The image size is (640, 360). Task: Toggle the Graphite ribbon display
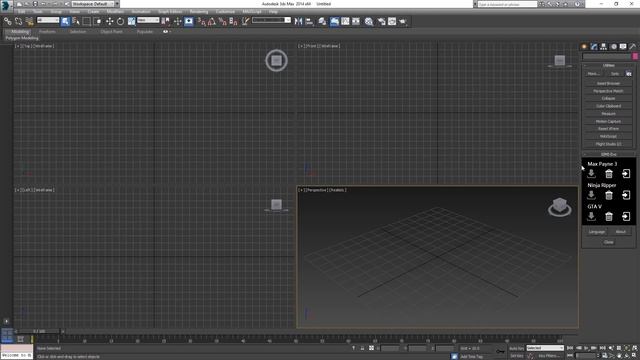(334, 21)
